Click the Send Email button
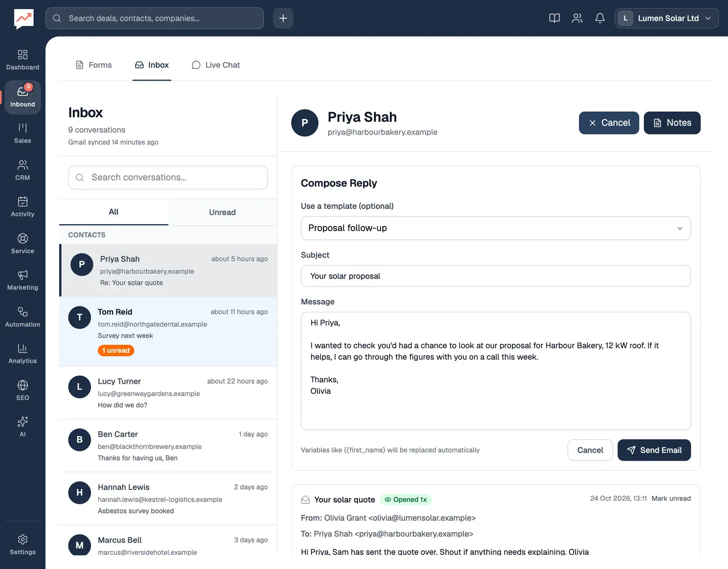The height and width of the screenshot is (569, 728). click(654, 450)
